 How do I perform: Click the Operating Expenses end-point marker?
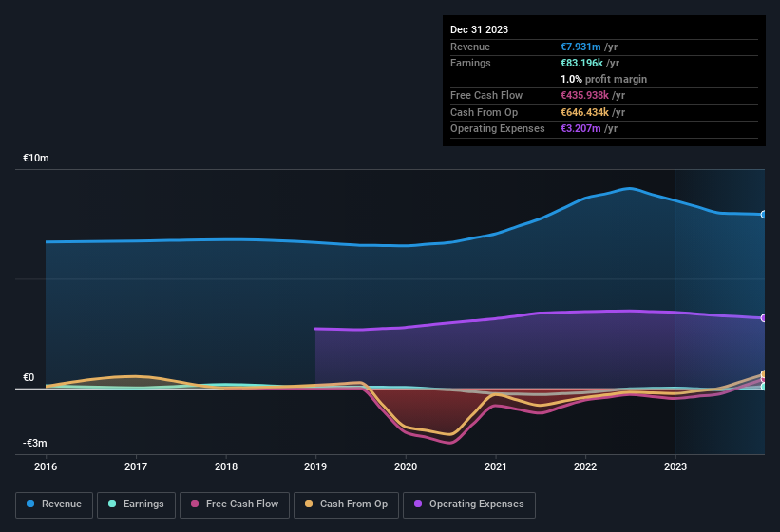(x=764, y=317)
